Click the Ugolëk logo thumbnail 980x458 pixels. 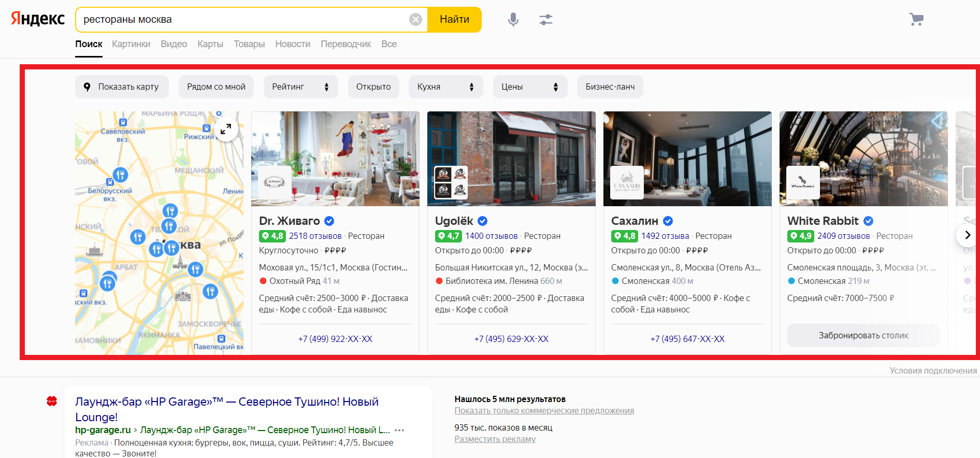tap(451, 182)
